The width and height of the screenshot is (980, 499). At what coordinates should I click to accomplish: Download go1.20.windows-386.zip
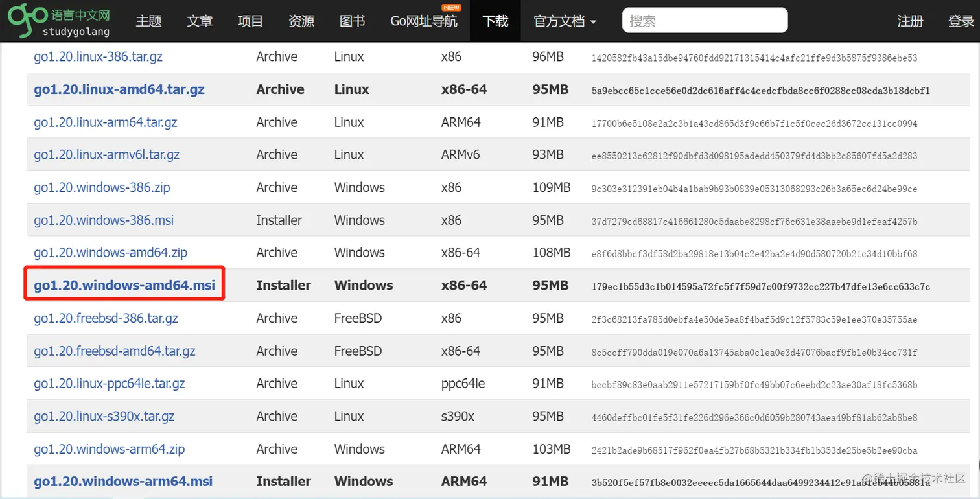click(102, 188)
